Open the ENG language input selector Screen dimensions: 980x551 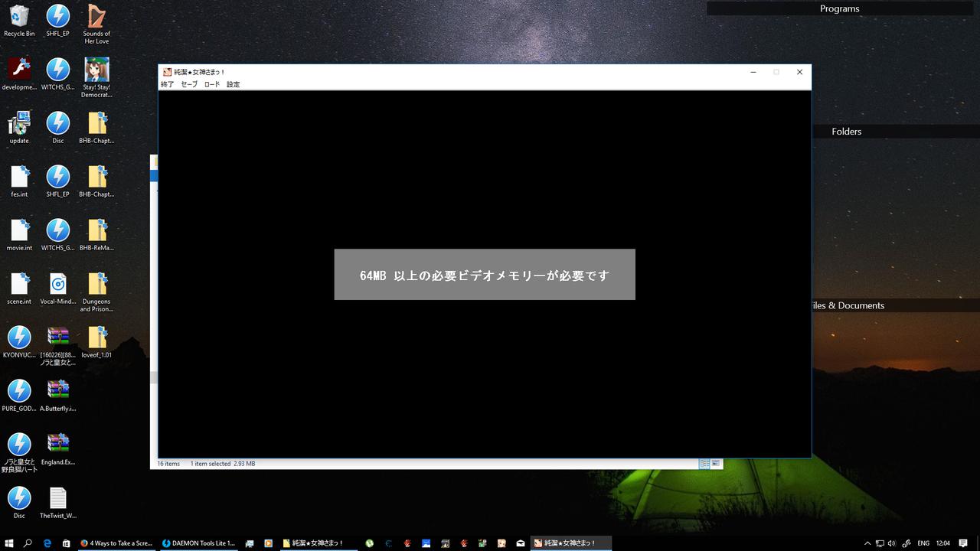tap(923, 543)
